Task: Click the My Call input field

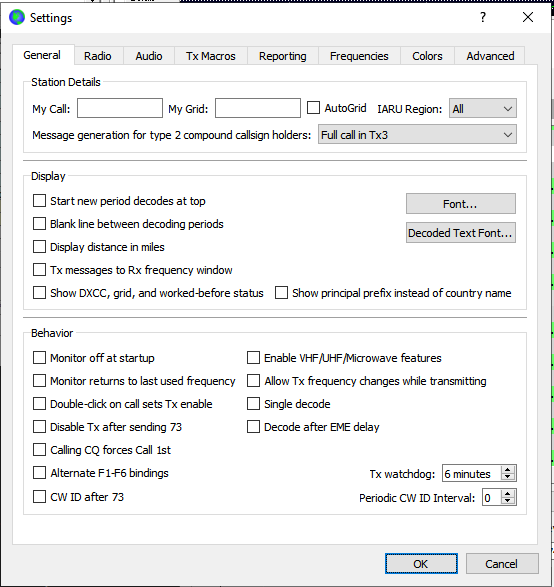Action: 120,108
